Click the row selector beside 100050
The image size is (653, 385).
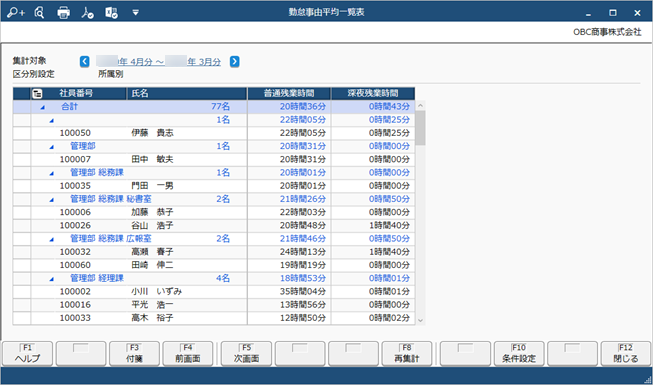(22, 133)
